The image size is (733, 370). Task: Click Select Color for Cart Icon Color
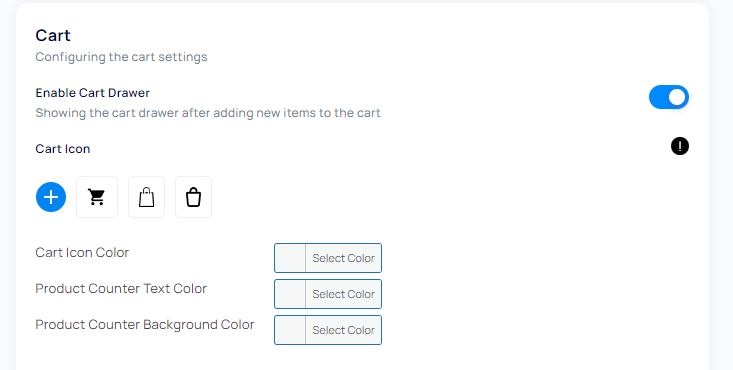(x=344, y=258)
